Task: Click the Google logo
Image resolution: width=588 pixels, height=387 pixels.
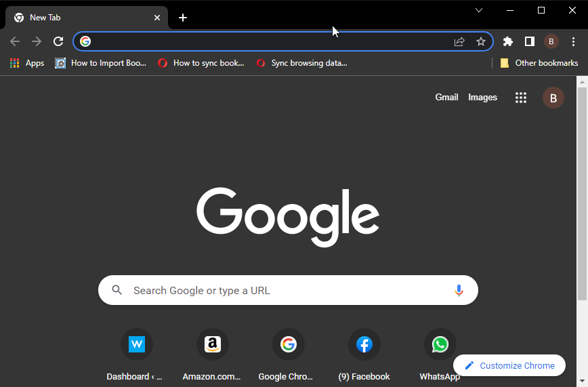Action: (x=288, y=217)
